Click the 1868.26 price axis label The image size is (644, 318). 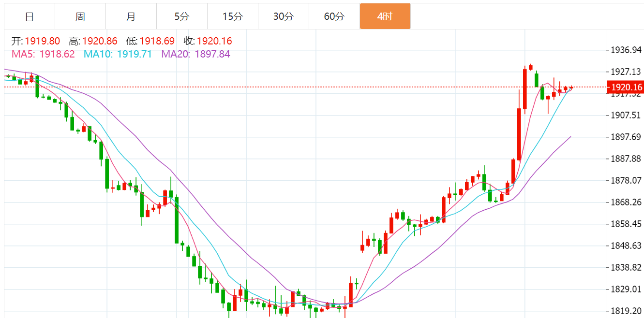click(x=626, y=202)
